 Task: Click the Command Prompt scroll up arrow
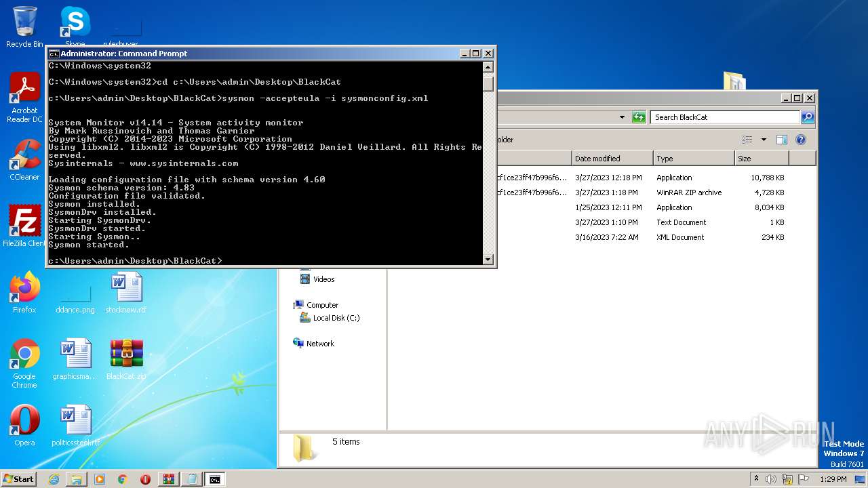[488, 67]
